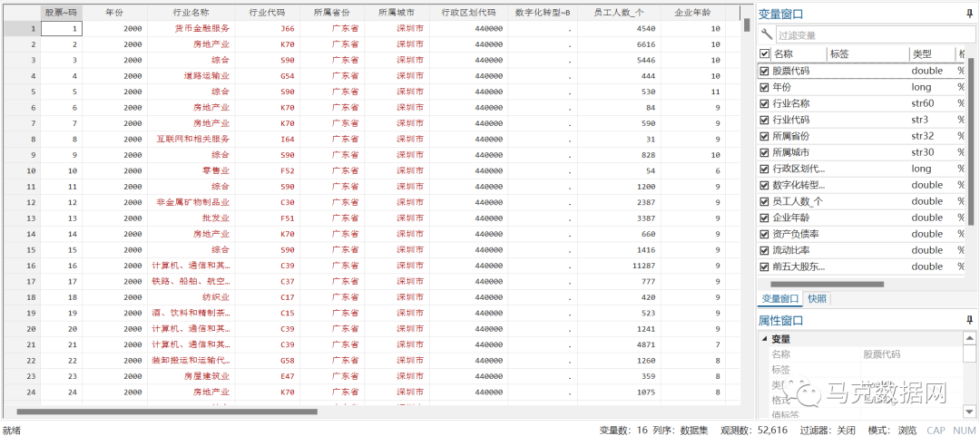
Task: Select the 所属省份 data column header
Action: click(x=331, y=13)
